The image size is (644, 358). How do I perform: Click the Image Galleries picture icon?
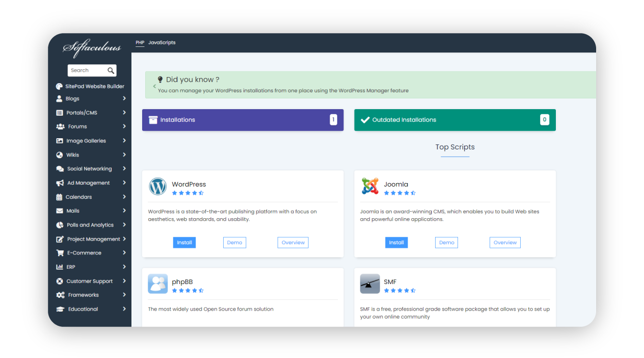(60, 141)
